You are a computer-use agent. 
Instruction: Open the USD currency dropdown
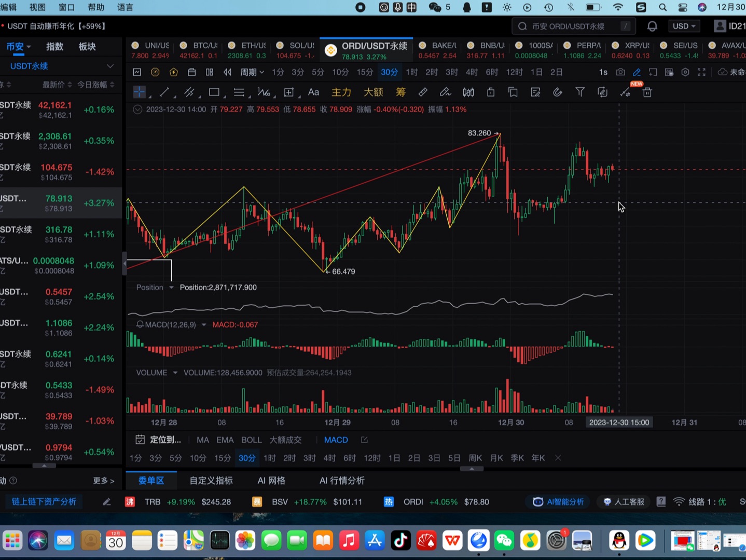click(684, 26)
